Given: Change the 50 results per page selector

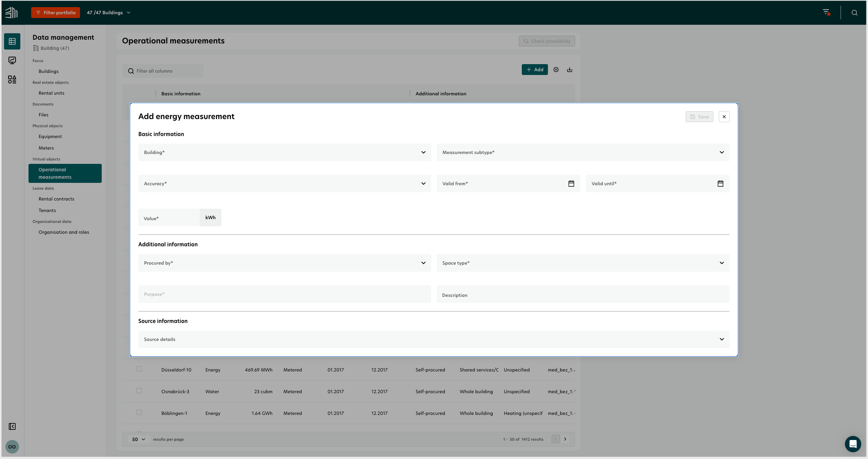Looking at the screenshot, I should point(139,439).
